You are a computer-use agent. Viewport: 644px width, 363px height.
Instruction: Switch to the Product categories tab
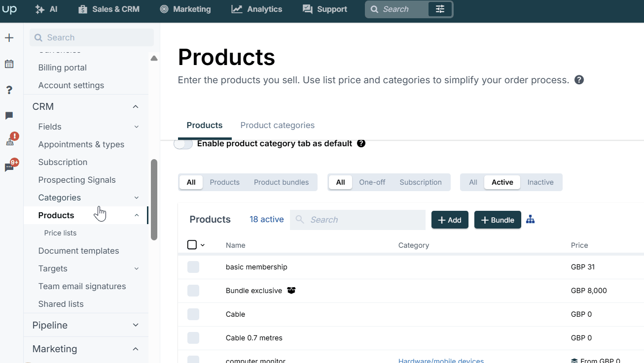coord(278,125)
